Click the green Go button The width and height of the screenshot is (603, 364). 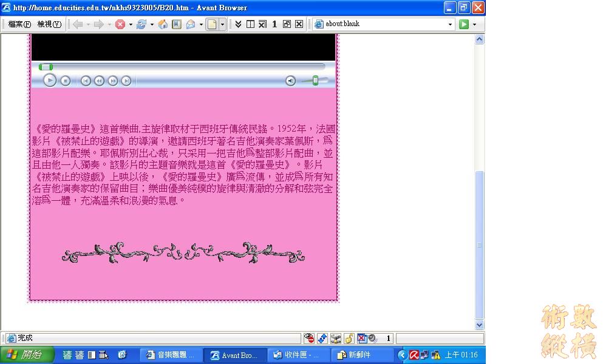[464, 24]
